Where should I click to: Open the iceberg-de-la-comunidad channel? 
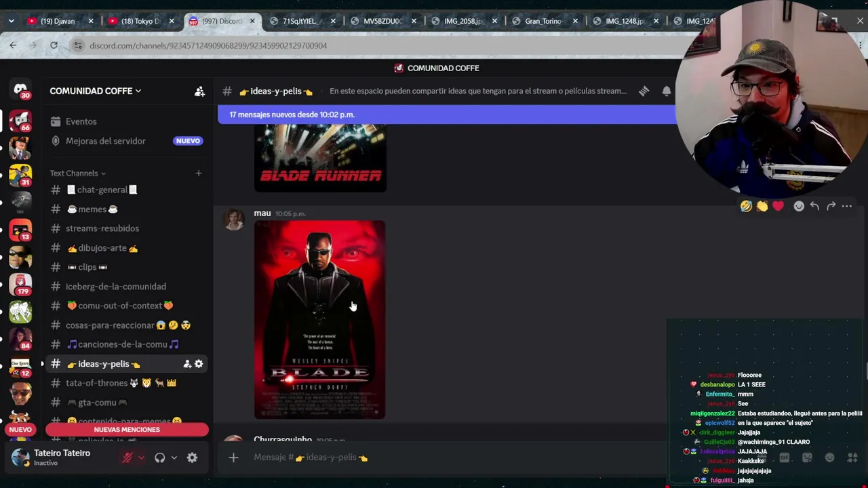click(x=127, y=287)
